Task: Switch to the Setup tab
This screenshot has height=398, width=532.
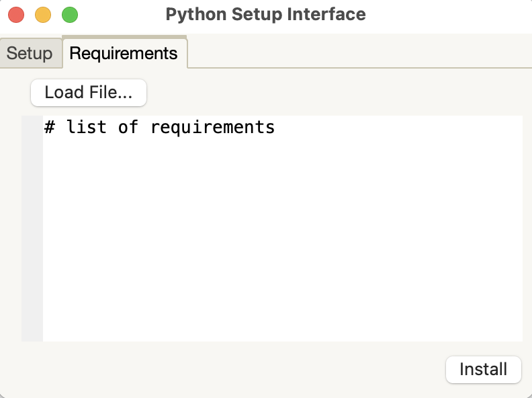Action: [x=30, y=54]
